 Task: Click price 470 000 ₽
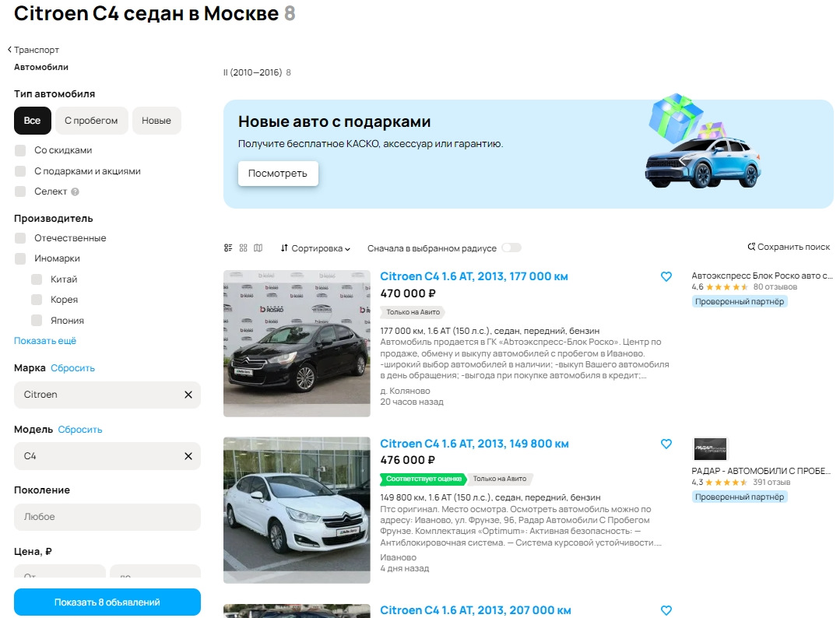[x=408, y=293]
